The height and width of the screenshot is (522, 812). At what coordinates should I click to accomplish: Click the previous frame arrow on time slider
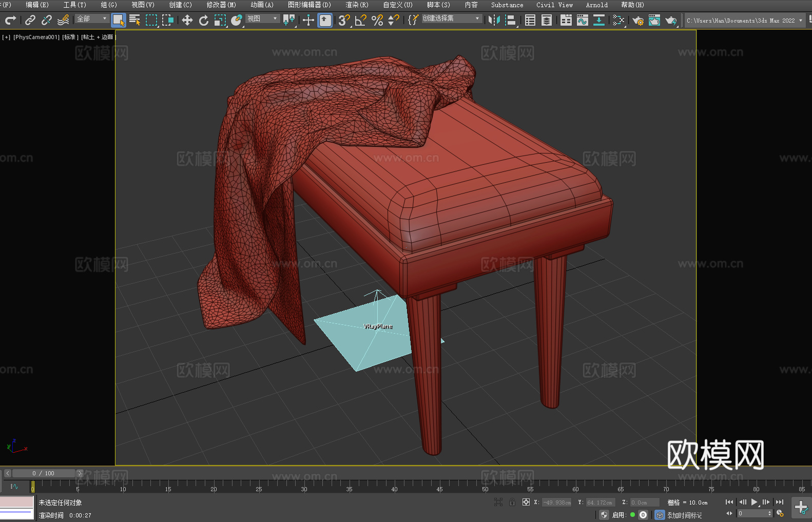tap(8, 473)
